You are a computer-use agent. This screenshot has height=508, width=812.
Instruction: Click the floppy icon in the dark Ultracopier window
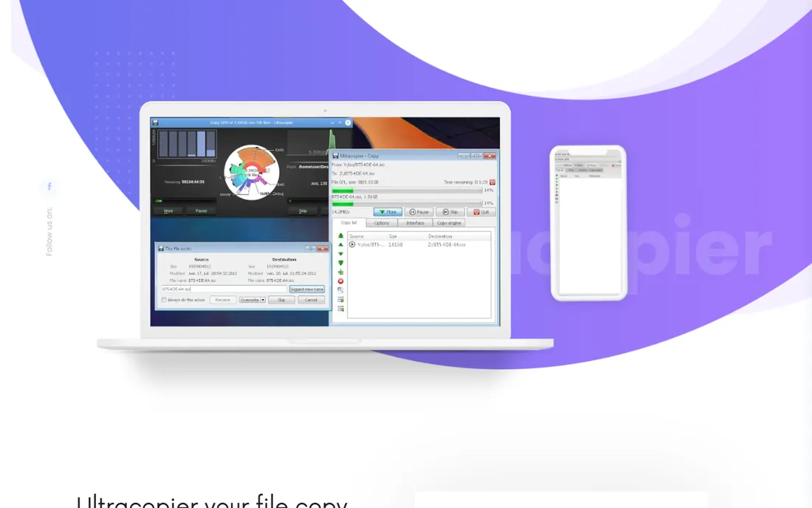click(155, 123)
